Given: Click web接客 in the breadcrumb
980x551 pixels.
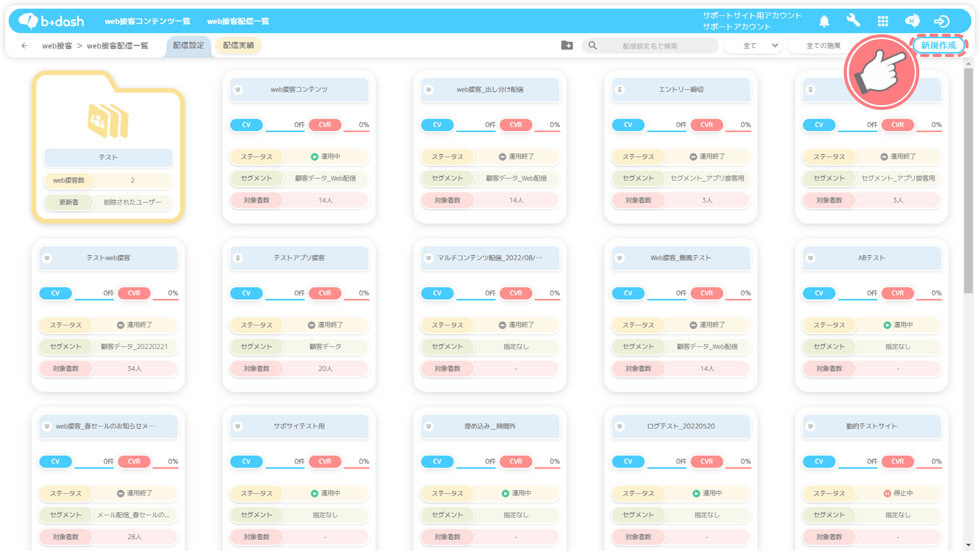Looking at the screenshot, I should (57, 46).
